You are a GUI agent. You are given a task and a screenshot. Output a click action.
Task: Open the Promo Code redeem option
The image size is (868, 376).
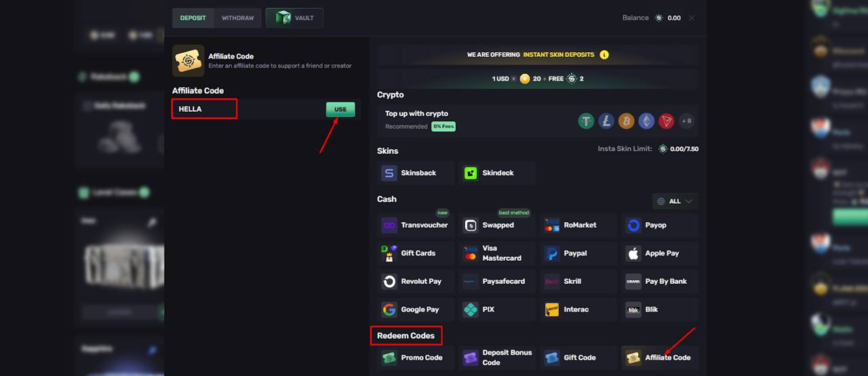click(416, 358)
